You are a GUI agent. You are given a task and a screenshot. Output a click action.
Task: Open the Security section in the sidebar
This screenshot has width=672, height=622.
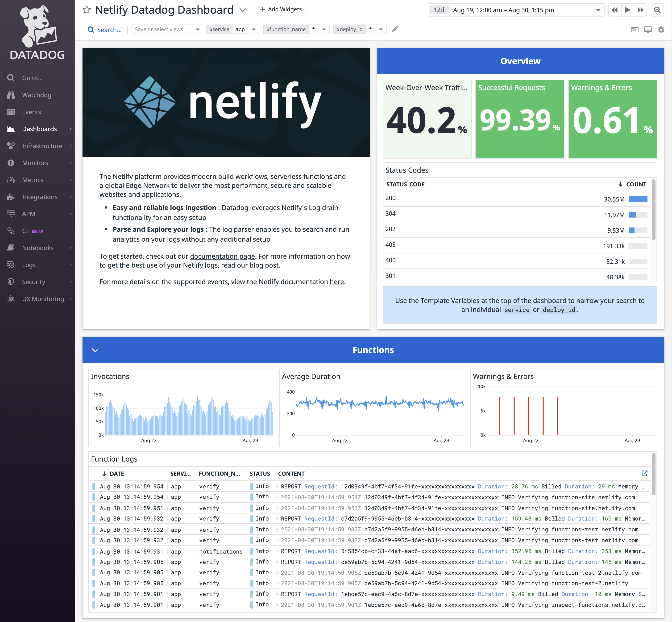tap(34, 282)
